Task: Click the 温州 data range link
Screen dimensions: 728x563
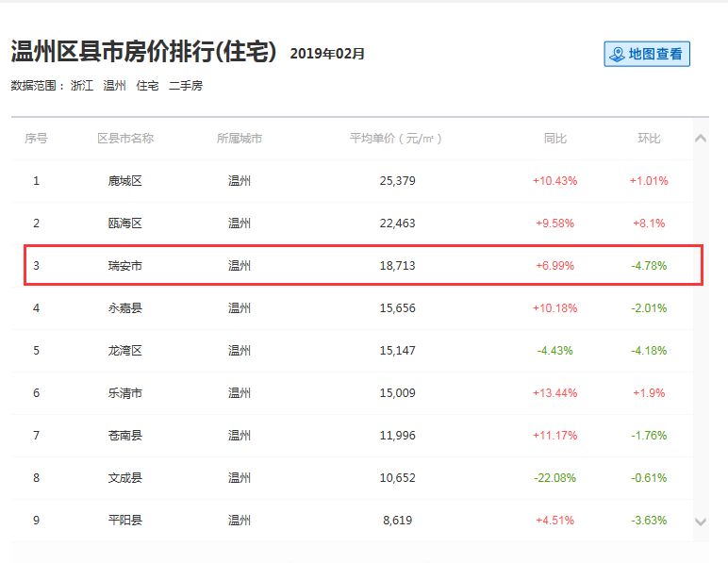Action: pyautogui.click(x=114, y=86)
